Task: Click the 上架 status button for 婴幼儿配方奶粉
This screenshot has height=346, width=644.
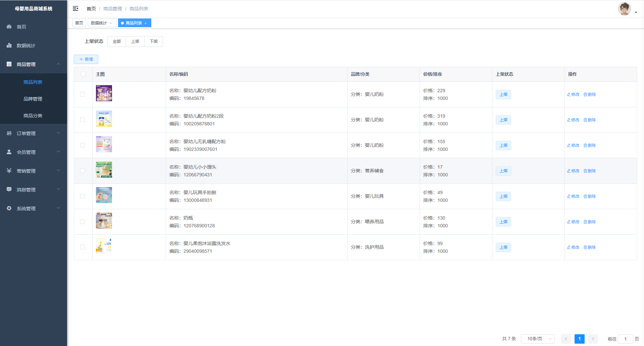Action: (503, 95)
